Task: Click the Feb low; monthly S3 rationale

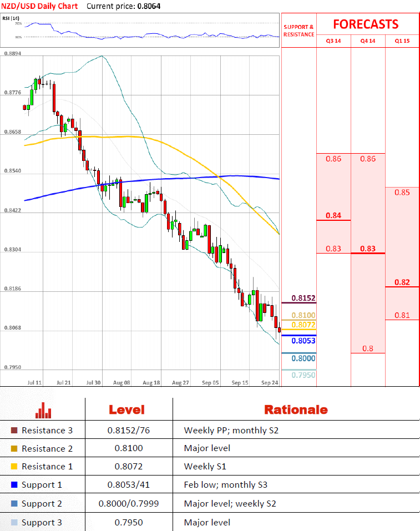Action: click(226, 485)
